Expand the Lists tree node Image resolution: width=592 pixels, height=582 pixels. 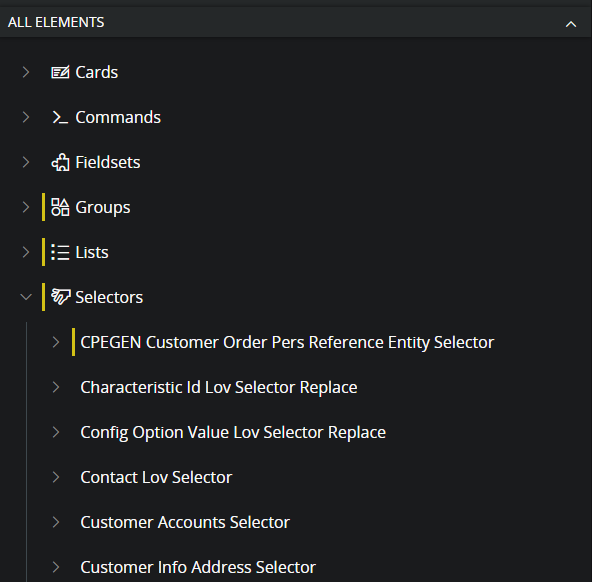26,252
